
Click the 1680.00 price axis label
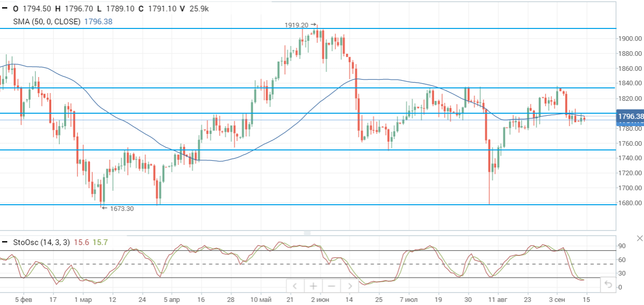(x=630, y=203)
